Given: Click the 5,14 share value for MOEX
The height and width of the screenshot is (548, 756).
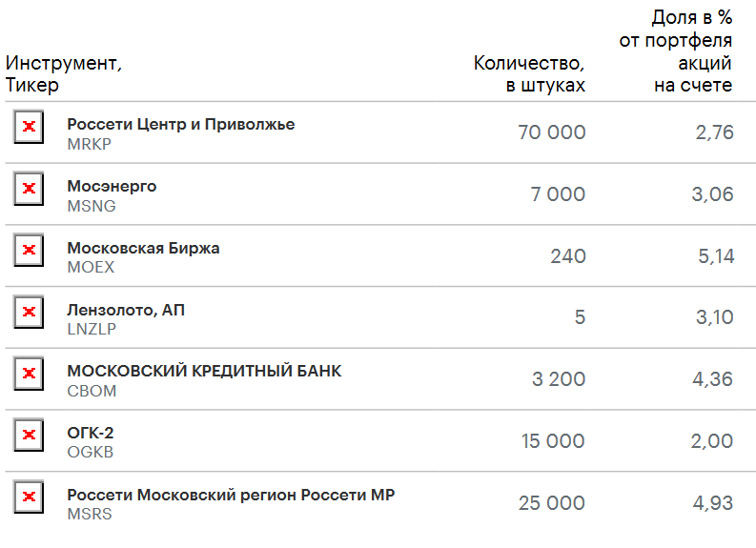Looking at the screenshot, I should coord(716,256).
